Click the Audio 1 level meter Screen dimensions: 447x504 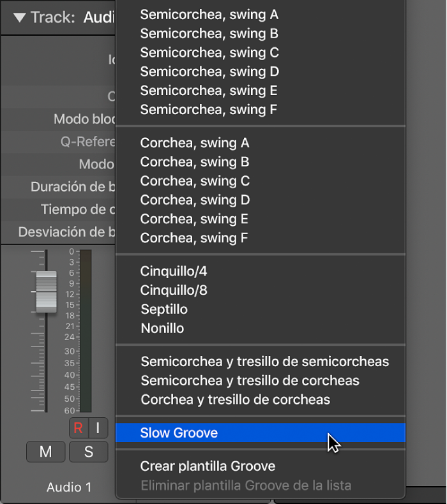point(85,330)
